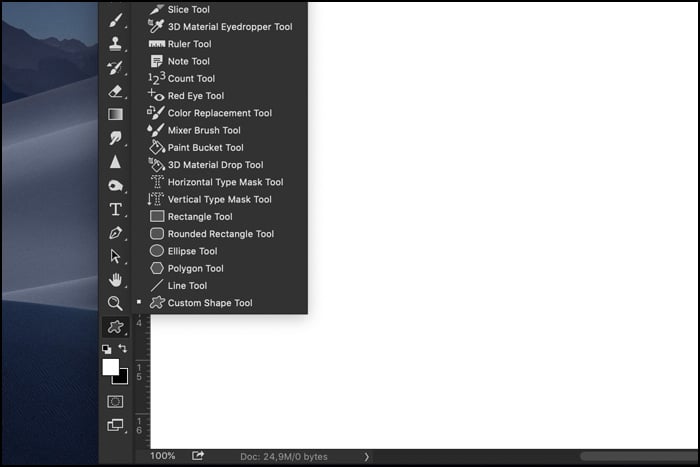Screen dimensions: 700x467
Task: Choose Count Tool from the list
Action: pos(220,79)
